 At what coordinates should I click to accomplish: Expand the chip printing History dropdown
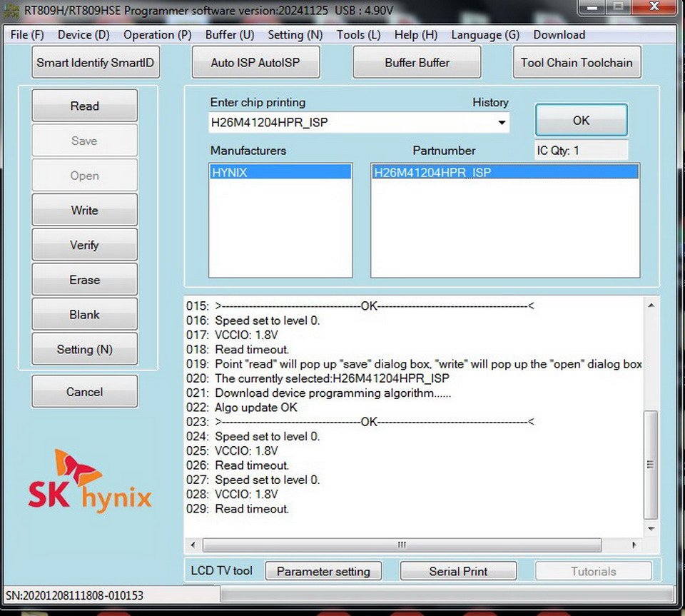[501, 123]
